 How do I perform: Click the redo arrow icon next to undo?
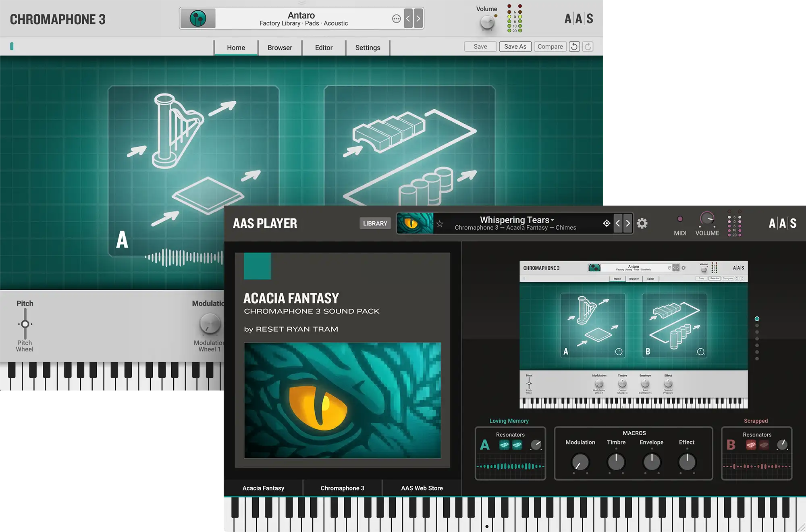588,46
